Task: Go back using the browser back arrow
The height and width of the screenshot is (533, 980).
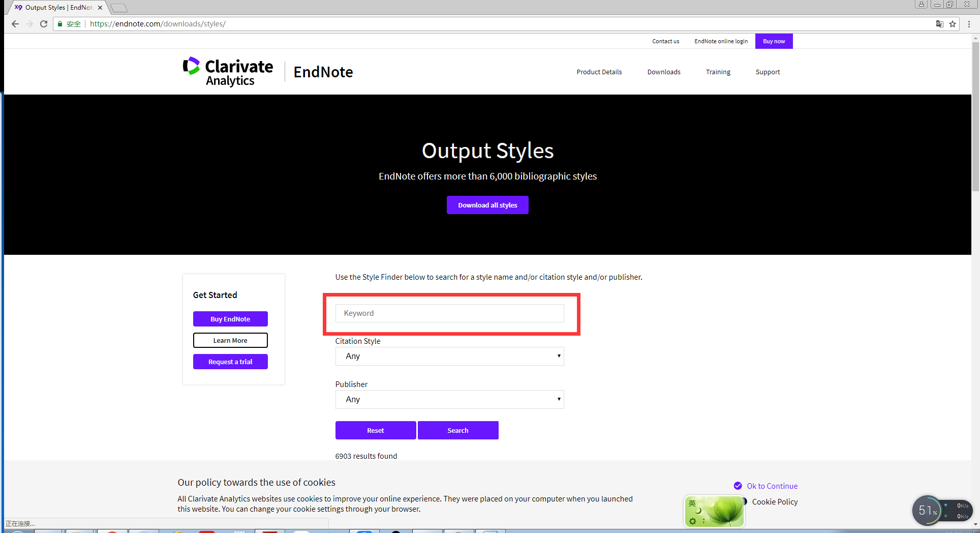Action: [x=15, y=24]
